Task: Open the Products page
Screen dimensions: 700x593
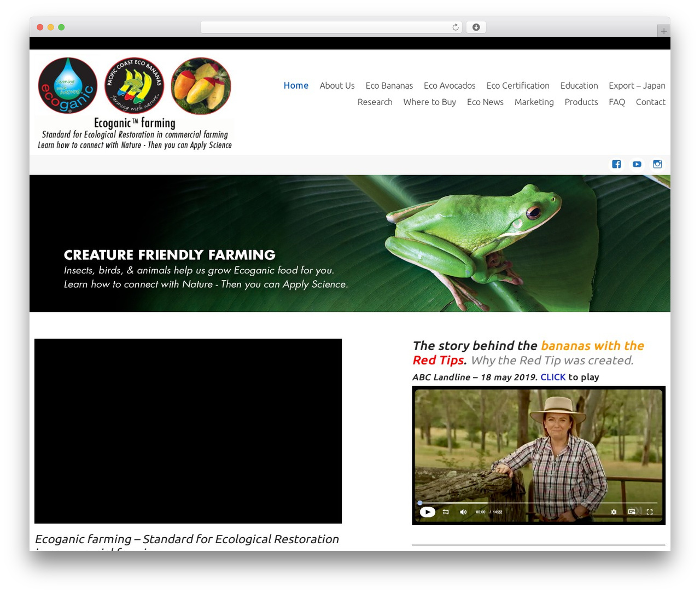Action: [x=581, y=102]
